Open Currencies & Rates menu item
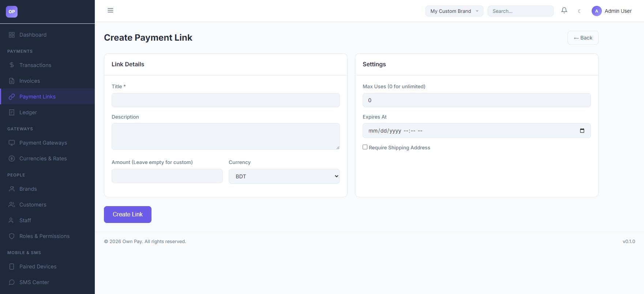The width and height of the screenshot is (644, 294). [47, 159]
